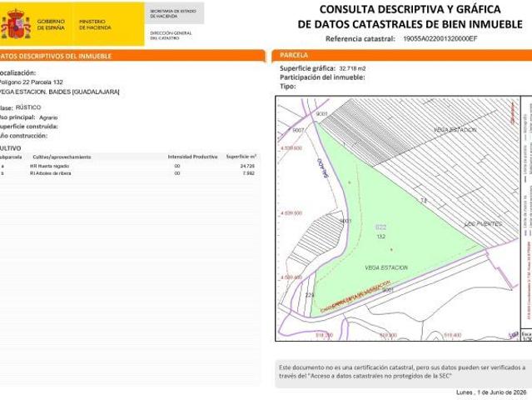The image size is (532, 400).
Task: Click the Spanish coat of arms emblem
Action: pyautogui.click(x=16, y=24)
